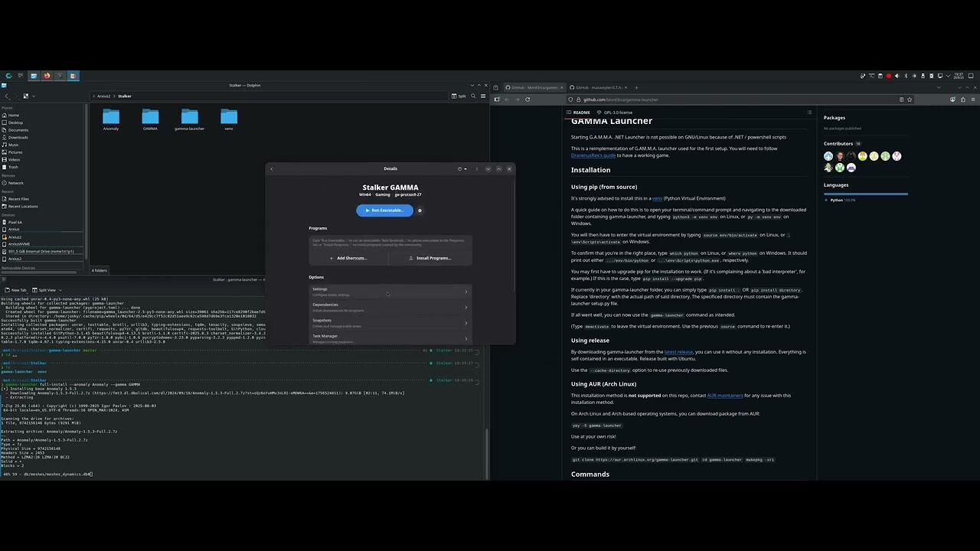The width and height of the screenshot is (980, 551).
Task: Reload the GitHub page in the browser
Action: tap(528, 99)
